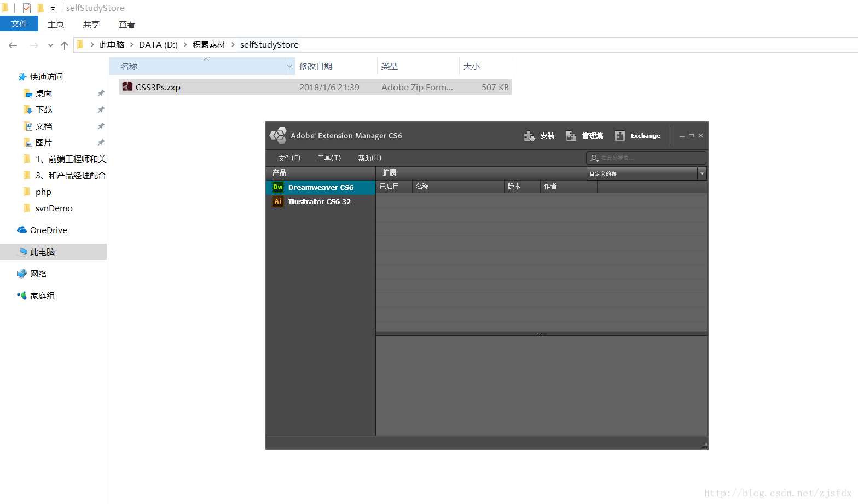Open the custom set dropdown arrow

[702, 173]
